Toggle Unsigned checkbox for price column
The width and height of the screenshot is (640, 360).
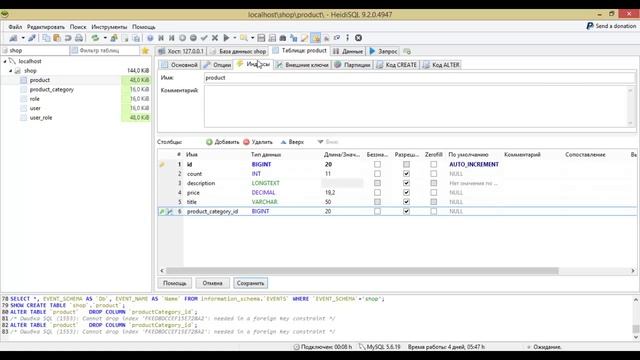click(x=377, y=192)
